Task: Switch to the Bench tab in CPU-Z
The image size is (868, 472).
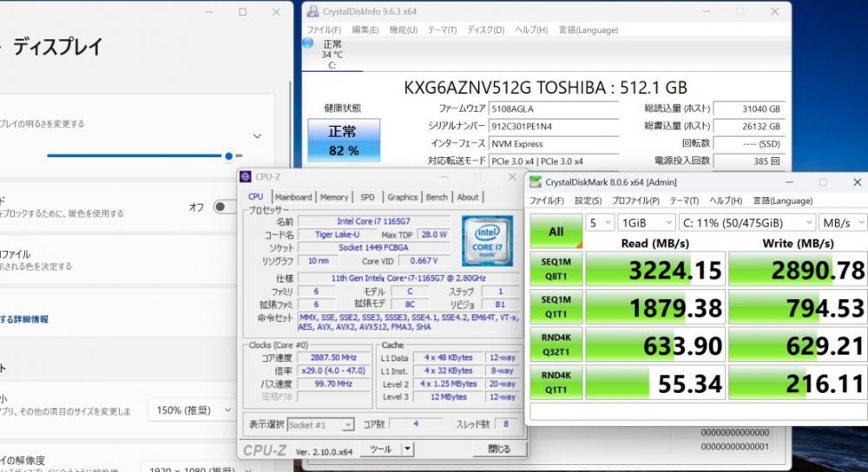Action: (437, 197)
